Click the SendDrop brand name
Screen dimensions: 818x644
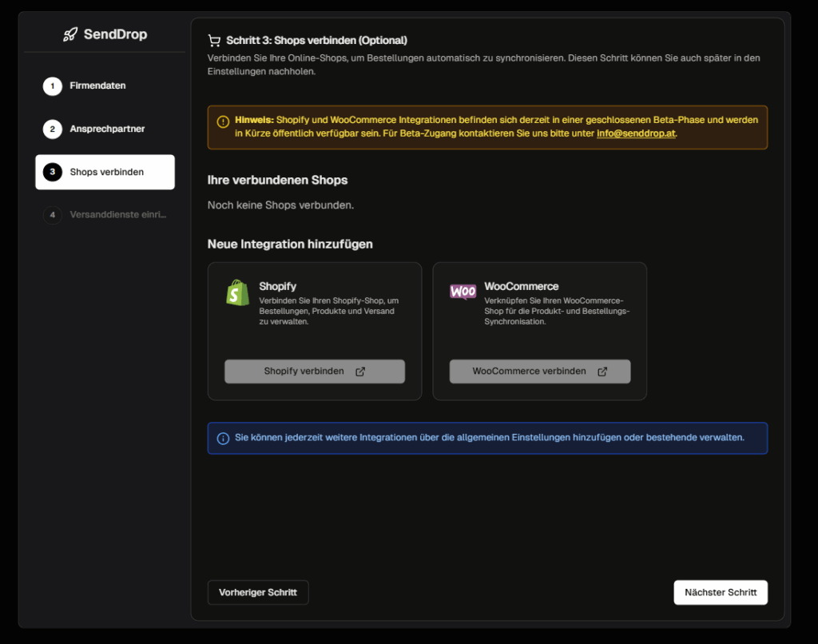coord(115,34)
